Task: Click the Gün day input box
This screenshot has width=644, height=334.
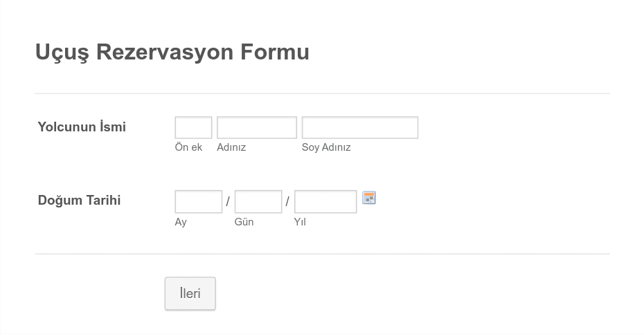Action: point(258,201)
